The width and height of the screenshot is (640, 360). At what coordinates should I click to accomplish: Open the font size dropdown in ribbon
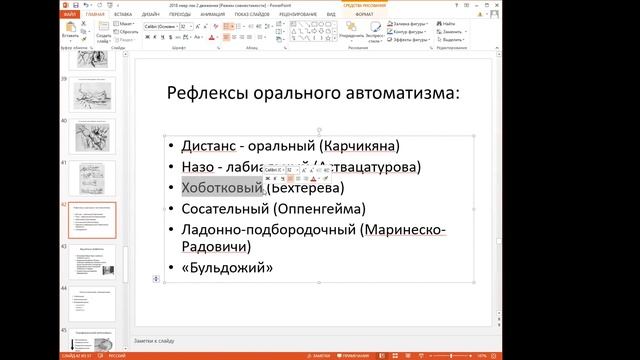pyautogui.click(x=191, y=27)
